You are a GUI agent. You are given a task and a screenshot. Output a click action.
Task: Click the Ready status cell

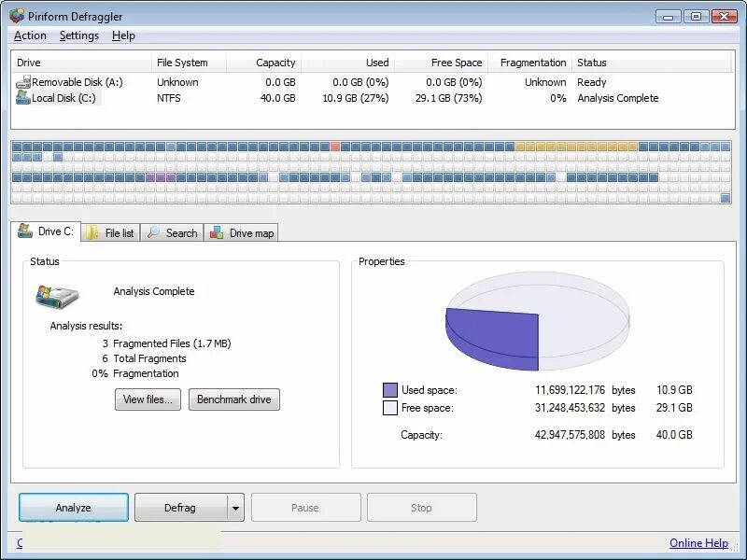pyautogui.click(x=592, y=82)
